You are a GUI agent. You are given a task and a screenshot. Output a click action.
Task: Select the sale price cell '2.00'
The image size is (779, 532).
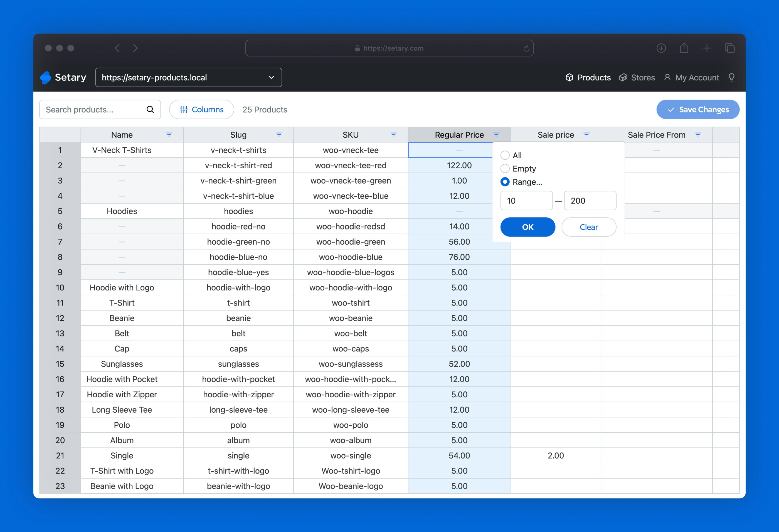tap(556, 455)
